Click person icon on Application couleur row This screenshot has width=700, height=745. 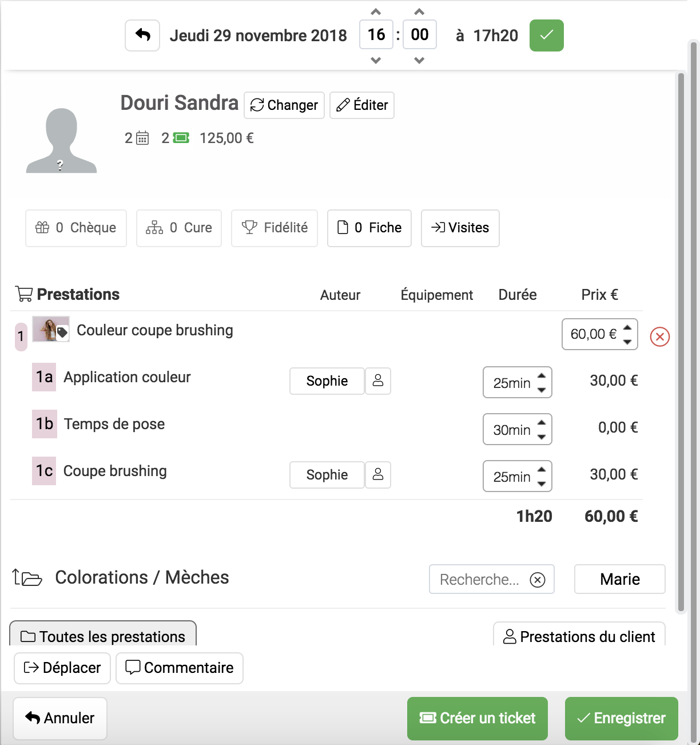click(x=378, y=381)
